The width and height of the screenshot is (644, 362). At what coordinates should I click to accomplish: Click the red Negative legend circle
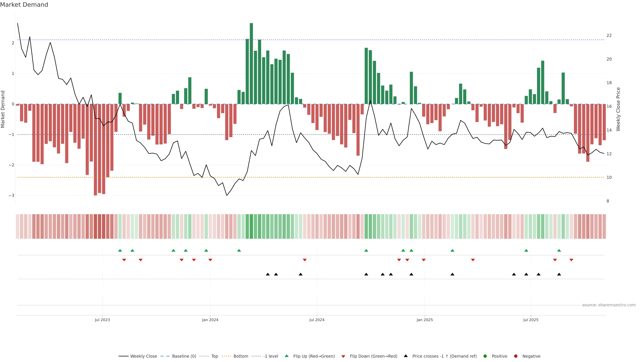click(516, 356)
